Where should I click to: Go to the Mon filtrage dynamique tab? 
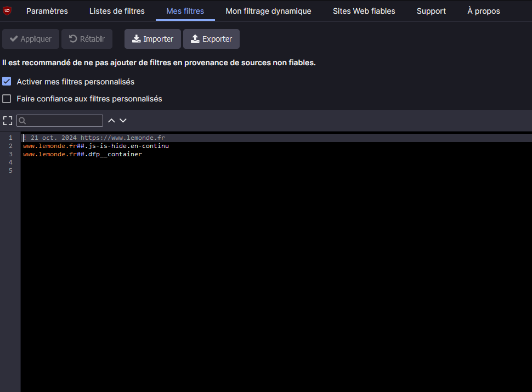[268, 11]
